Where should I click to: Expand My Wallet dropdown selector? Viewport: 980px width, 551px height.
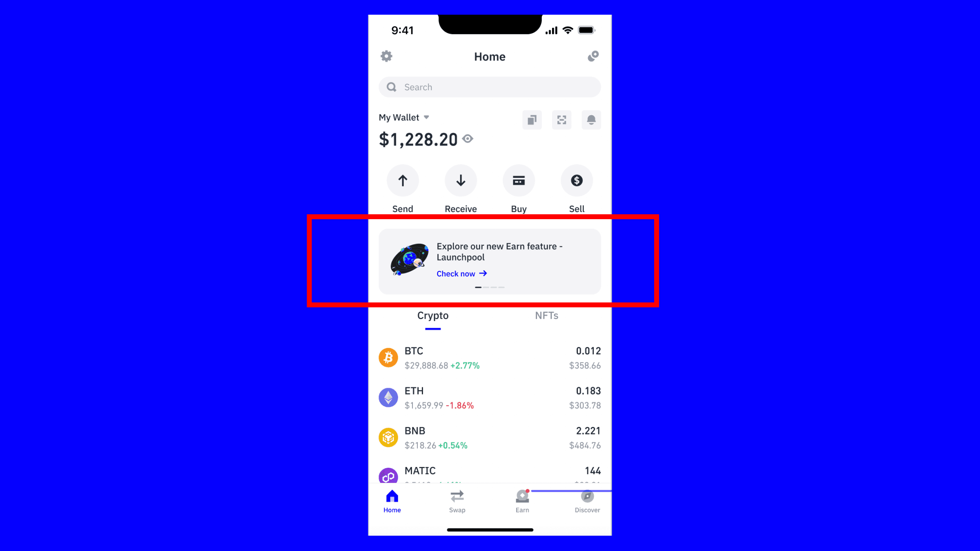tap(404, 117)
